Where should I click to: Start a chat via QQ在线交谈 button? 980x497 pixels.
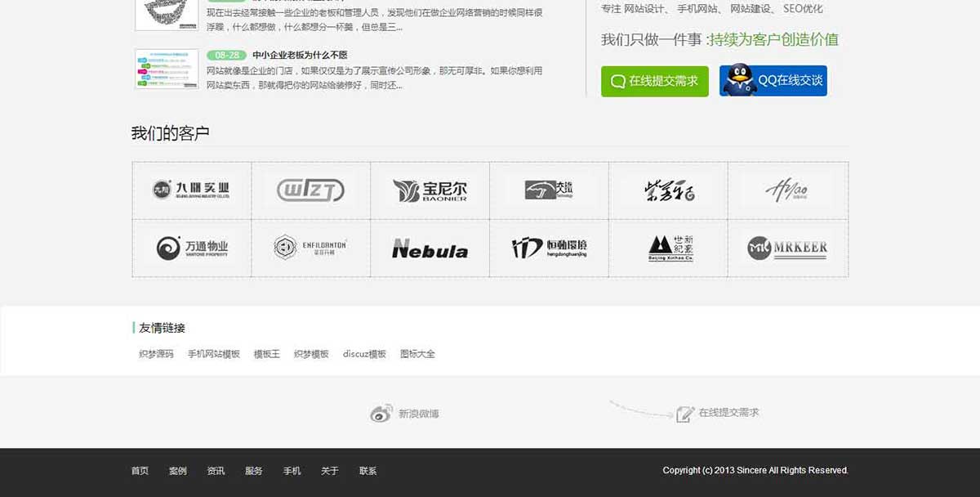[773, 81]
